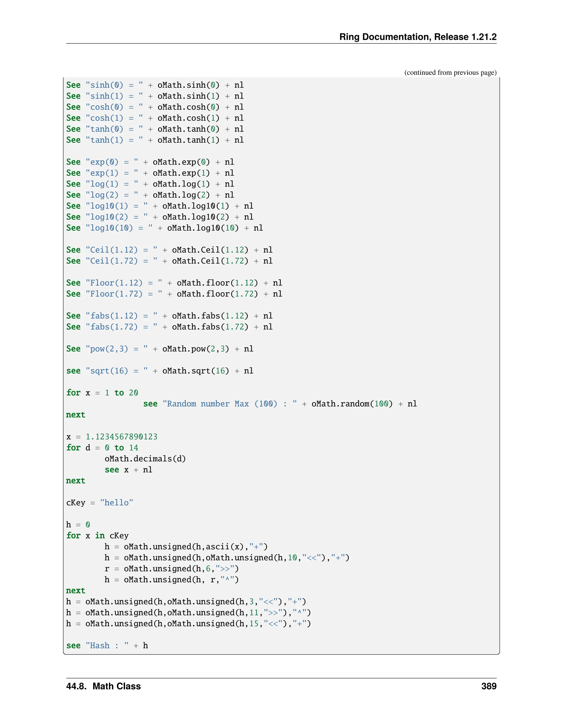Click the cKey = "hello" line

(x=100, y=503)
